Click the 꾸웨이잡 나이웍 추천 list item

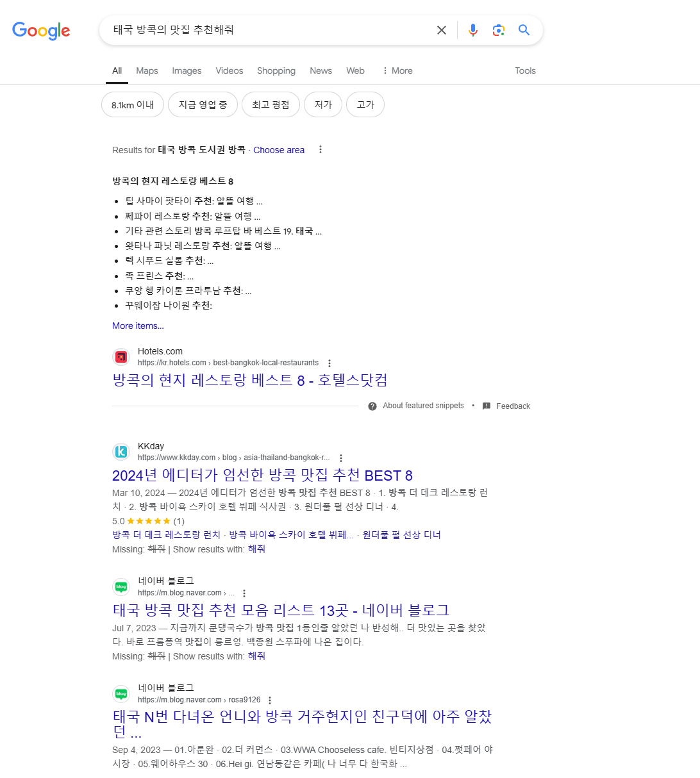169,306
